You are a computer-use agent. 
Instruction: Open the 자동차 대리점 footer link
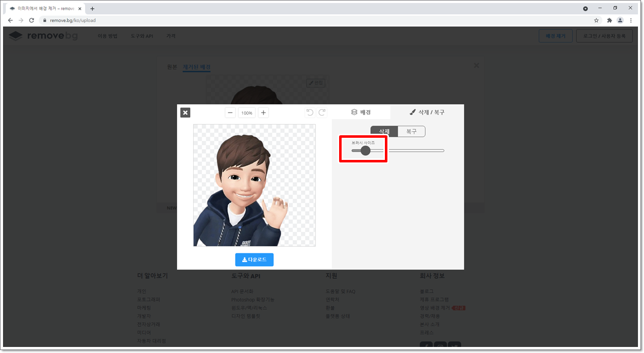pos(151,341)
